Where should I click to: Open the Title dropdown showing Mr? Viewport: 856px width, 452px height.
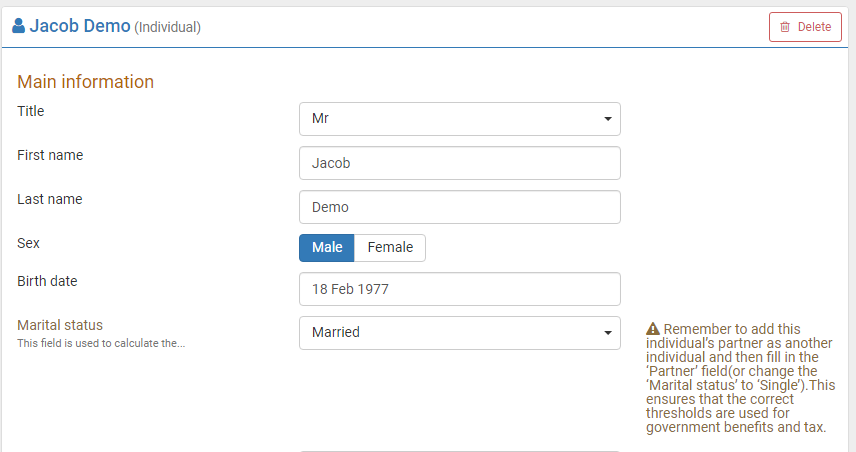point(459,119)
